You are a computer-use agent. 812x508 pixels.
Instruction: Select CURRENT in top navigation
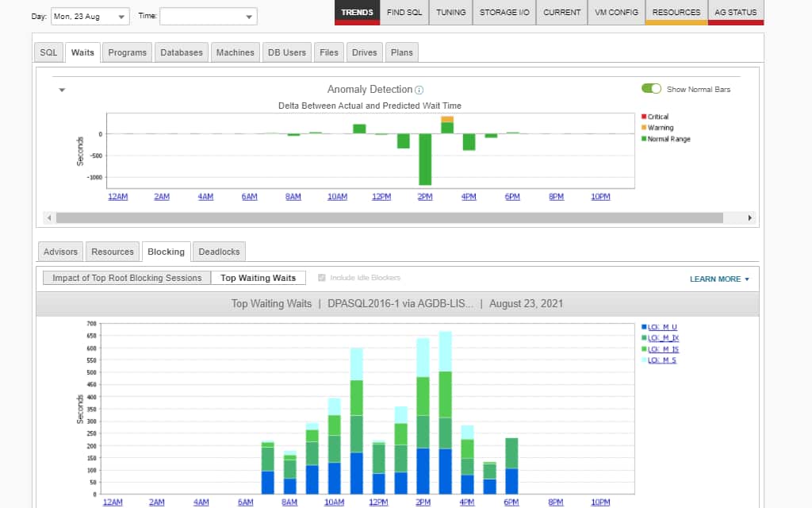[x=561, y=13]
